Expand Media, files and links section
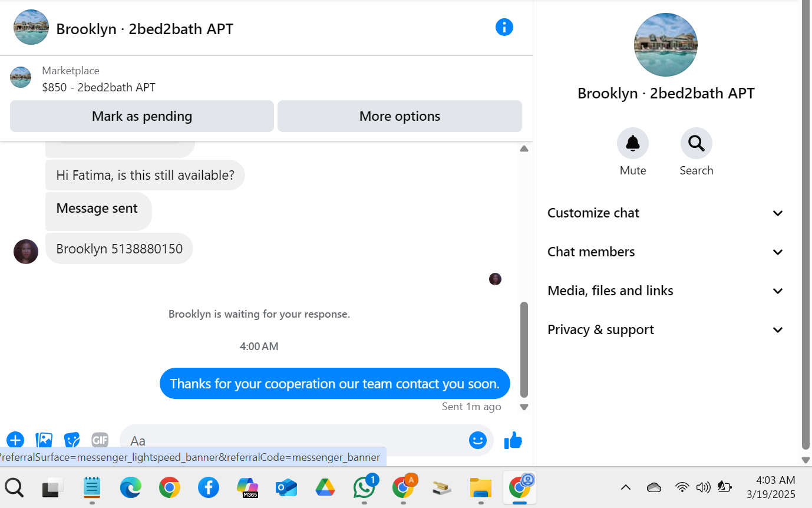Viewport: 812px width, 508px height. point(666,291)
